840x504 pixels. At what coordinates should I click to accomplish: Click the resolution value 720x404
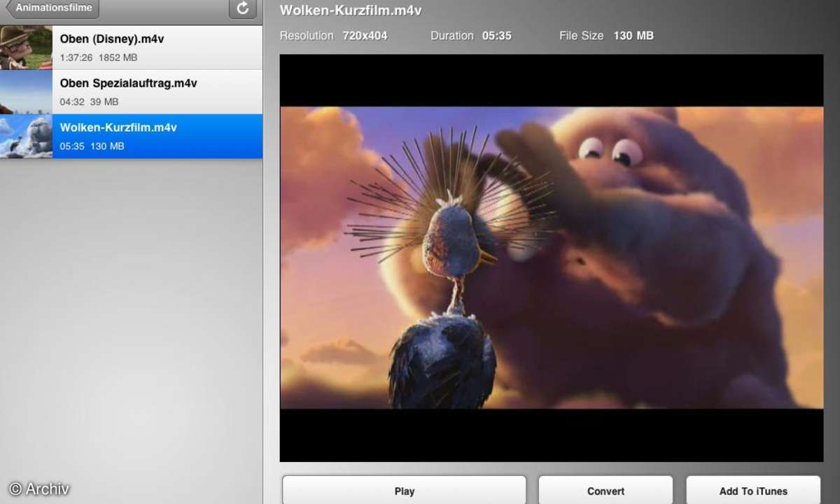click(365, 36)
